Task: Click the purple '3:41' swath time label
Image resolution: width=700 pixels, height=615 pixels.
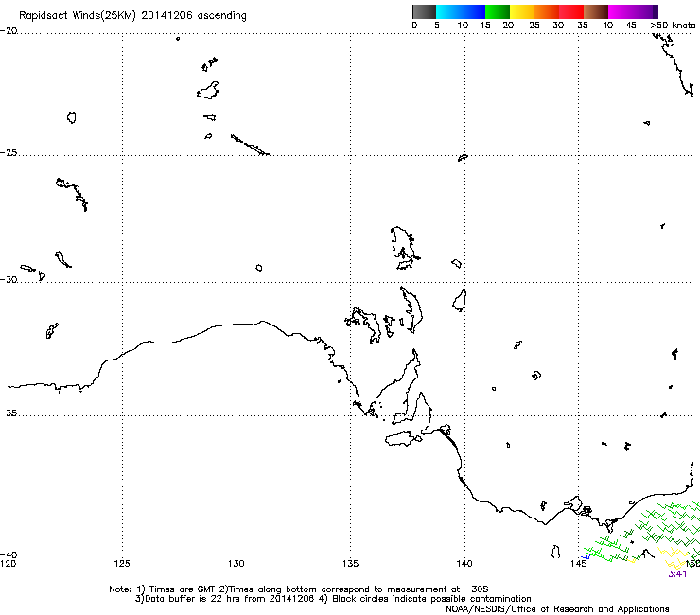Action: point(677,574)
